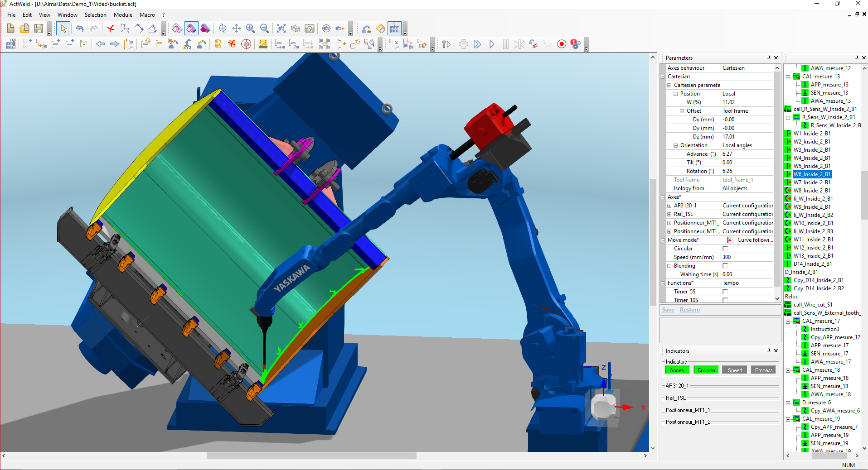Close the Indicators panel
Screen dimensions: 868x470
point(776,350)
